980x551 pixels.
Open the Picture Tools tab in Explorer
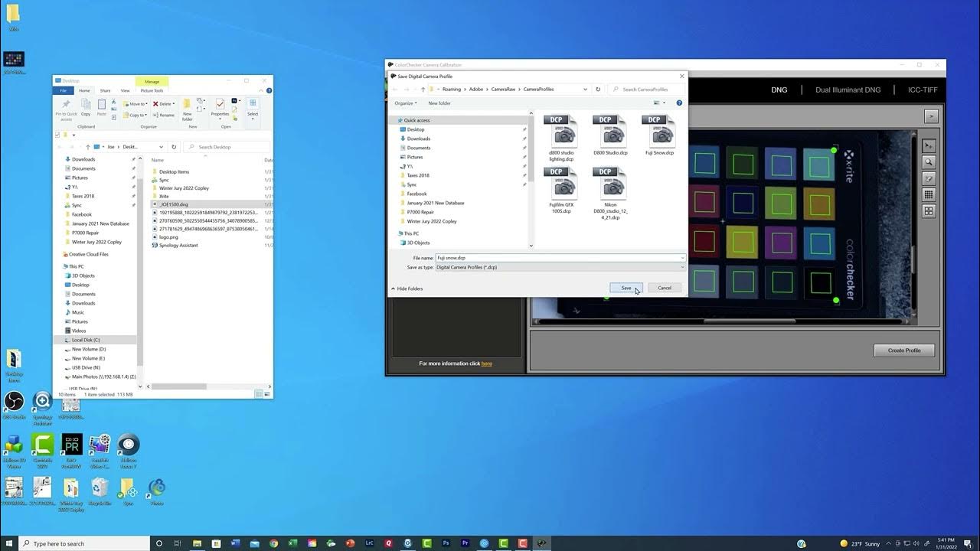coord(152,90)
